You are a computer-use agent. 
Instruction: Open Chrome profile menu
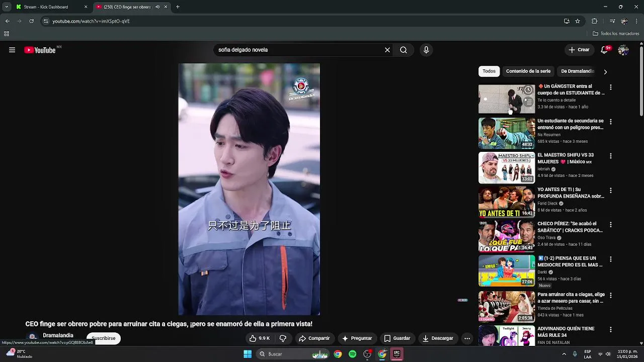coord(624,21)
